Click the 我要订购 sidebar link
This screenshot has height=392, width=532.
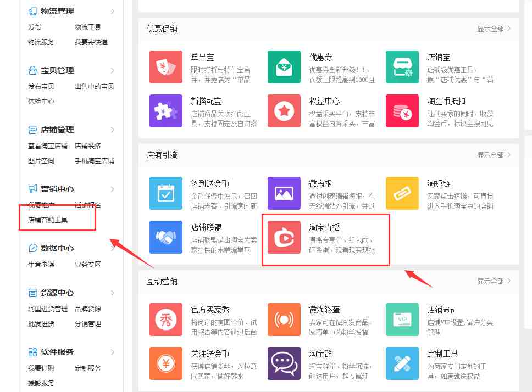click(41, 368)
